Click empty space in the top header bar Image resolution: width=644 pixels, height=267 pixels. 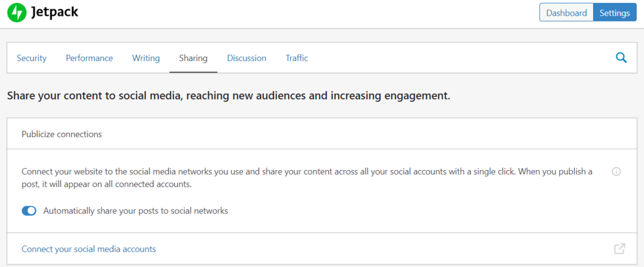coord(314,13)
